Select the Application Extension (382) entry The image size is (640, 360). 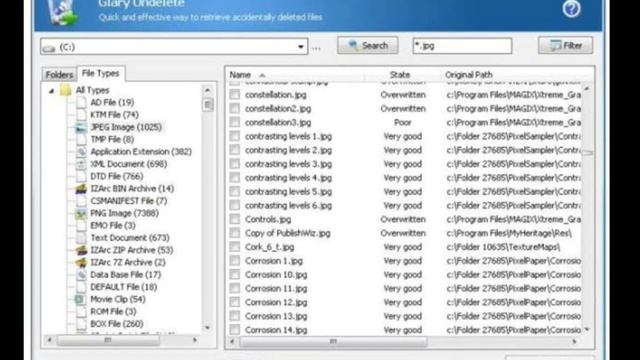(141, 152)
